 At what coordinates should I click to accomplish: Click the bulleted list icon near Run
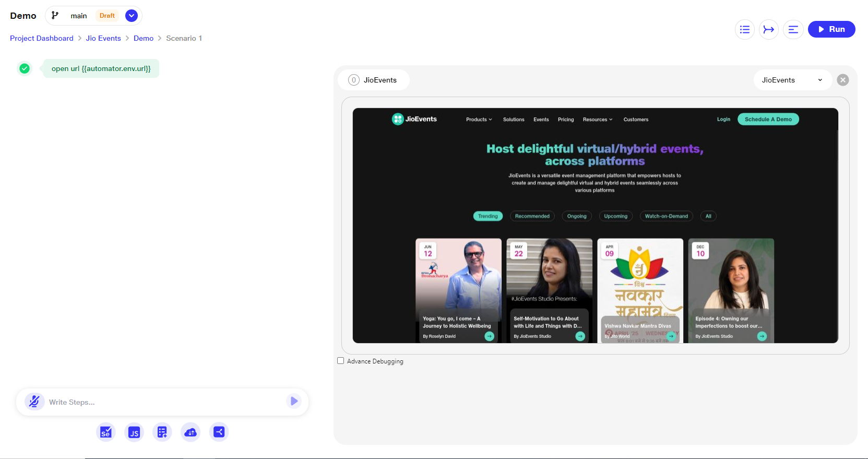click(x=745, y=29)
